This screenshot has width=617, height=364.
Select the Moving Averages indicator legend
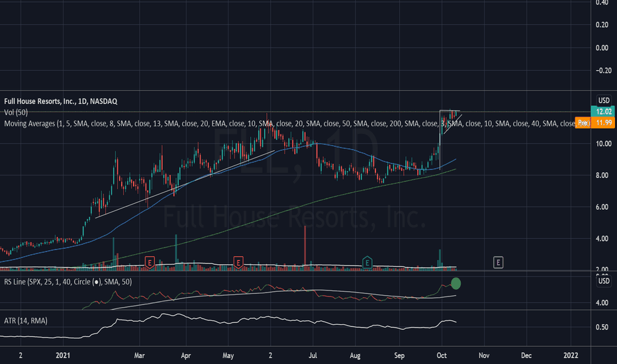[x=289, y=124]
